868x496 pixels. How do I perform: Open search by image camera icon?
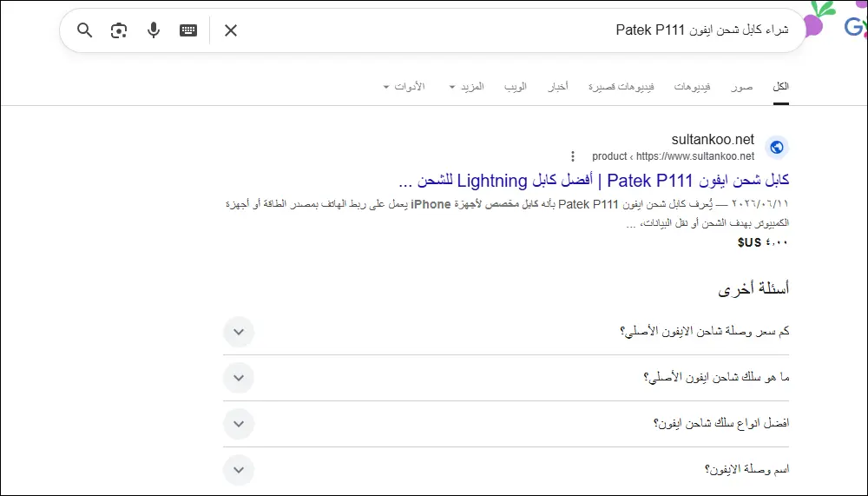pos(119,30)
